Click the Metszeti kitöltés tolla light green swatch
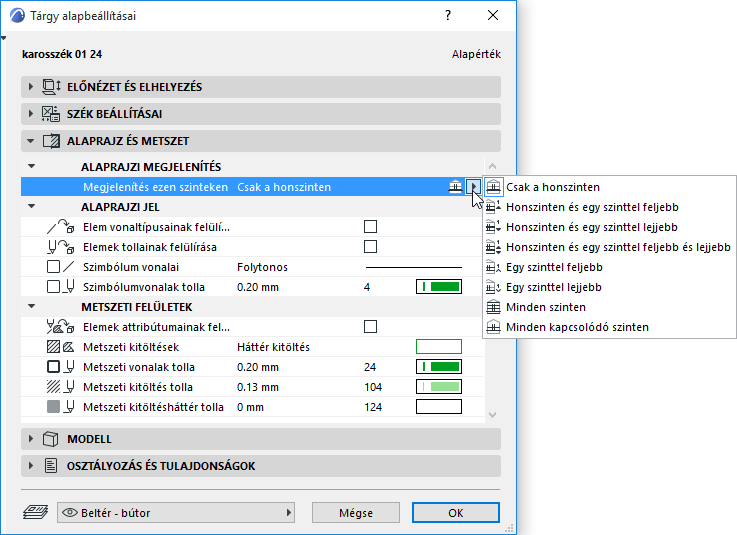This screenshot has height=535, width=737. [x=439, y=386]
